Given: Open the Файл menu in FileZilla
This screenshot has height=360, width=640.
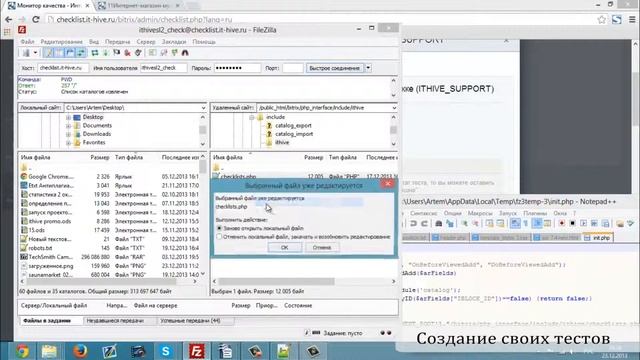Looking at the screenshot, I should 27,42.
